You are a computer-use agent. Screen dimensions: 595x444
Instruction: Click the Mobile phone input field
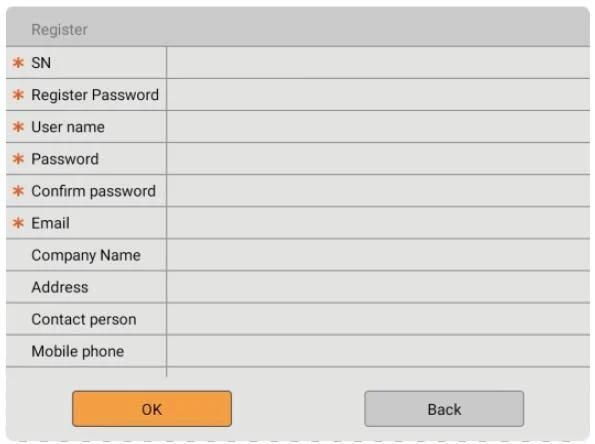[378, 351]
